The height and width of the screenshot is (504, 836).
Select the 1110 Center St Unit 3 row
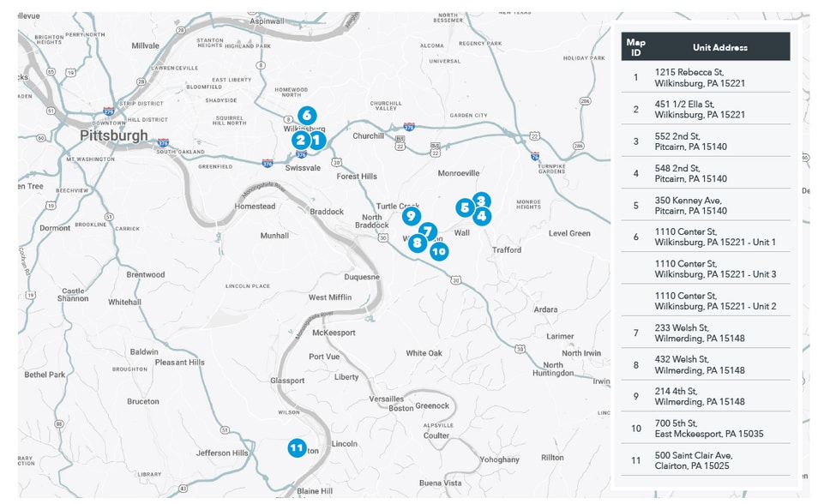pyautogui.click(x=705, y=269)
